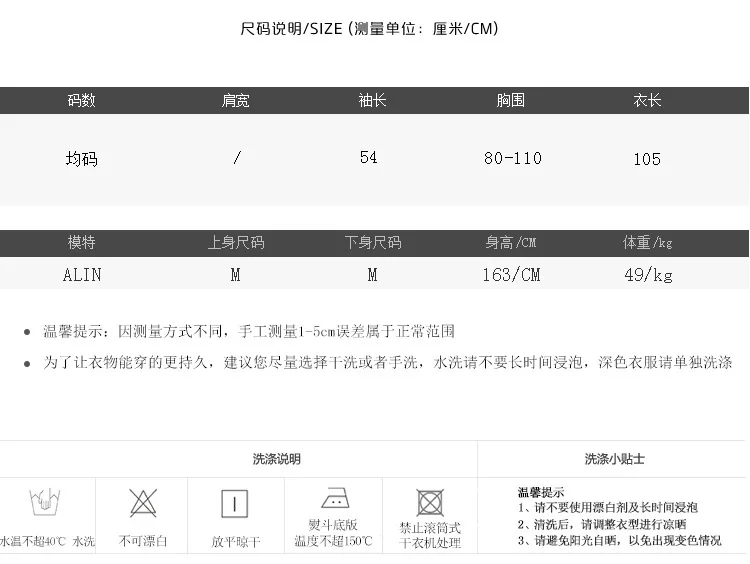Click the '禁止滚筒式干衣机处理' label
Screen dimensions: 750x564
coord(430,535)
